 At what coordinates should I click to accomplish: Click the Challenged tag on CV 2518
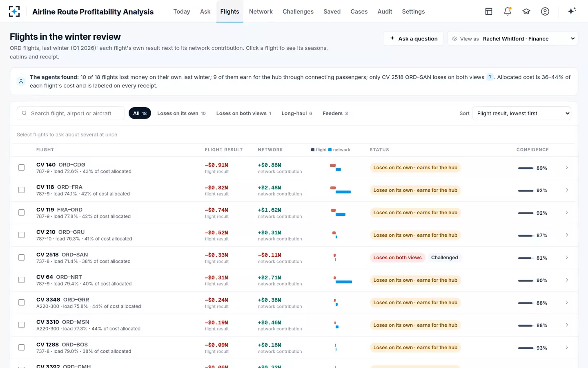[444, 258]
